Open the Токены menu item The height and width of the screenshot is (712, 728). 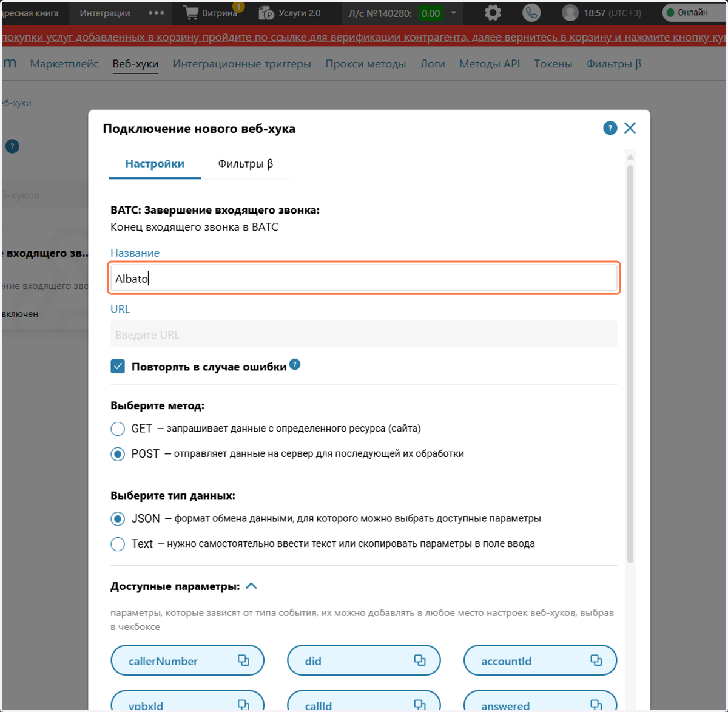coord(553,64)
